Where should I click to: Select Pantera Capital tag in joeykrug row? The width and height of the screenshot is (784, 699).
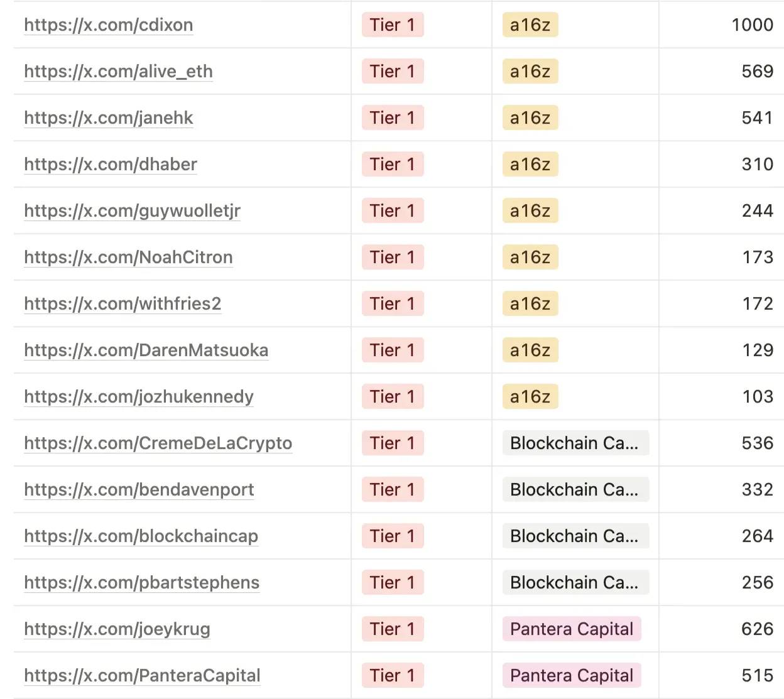click(571, 629)
